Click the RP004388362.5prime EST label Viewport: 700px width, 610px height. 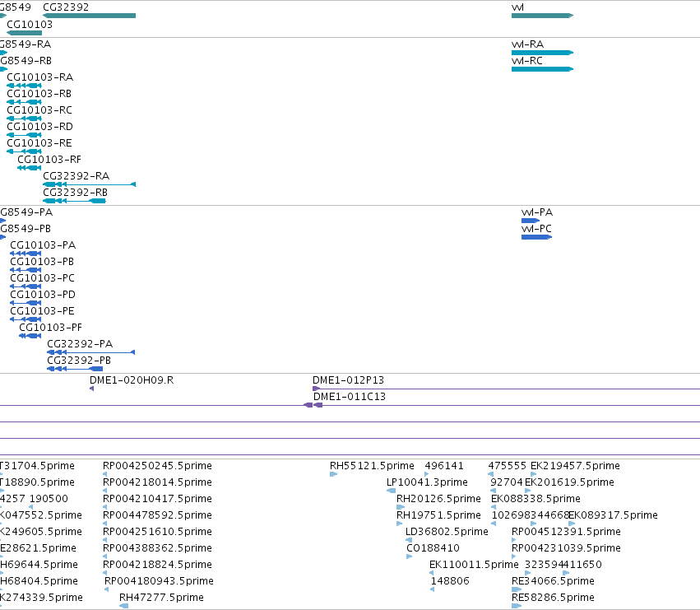pos(158,549)
